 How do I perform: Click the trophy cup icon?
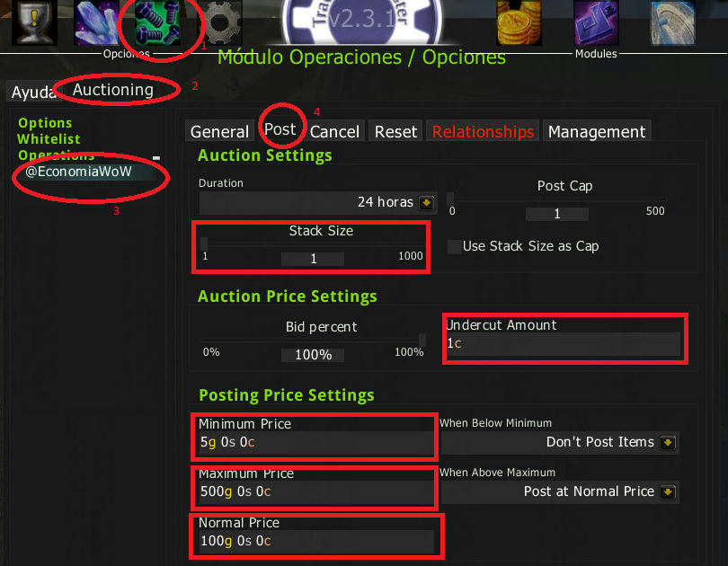(34, 22)
